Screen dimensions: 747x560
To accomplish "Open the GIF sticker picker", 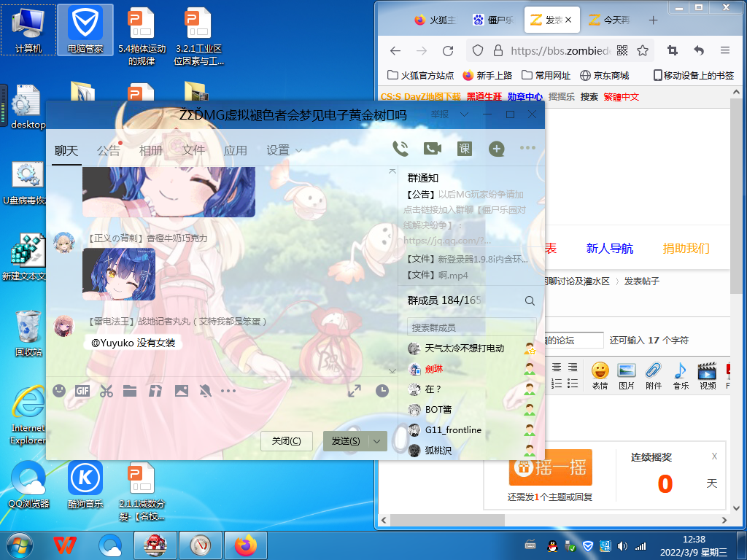I will pos(82,391).
